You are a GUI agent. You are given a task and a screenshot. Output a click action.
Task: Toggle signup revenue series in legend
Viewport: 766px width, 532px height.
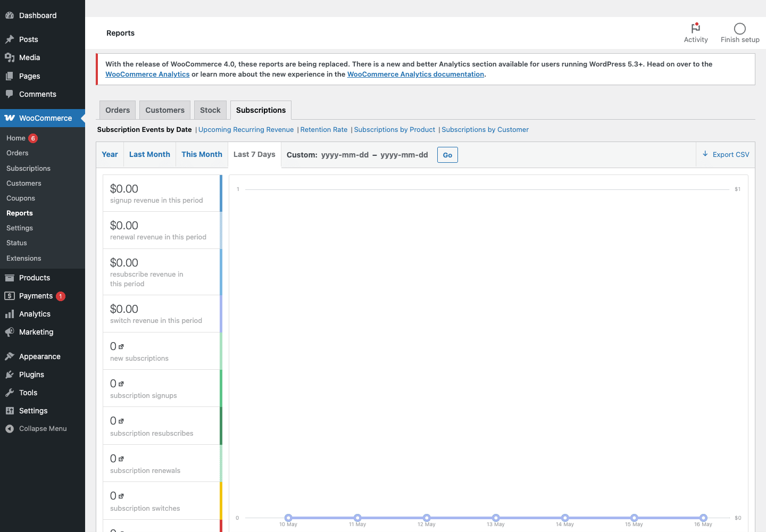[x=162, y=194]
